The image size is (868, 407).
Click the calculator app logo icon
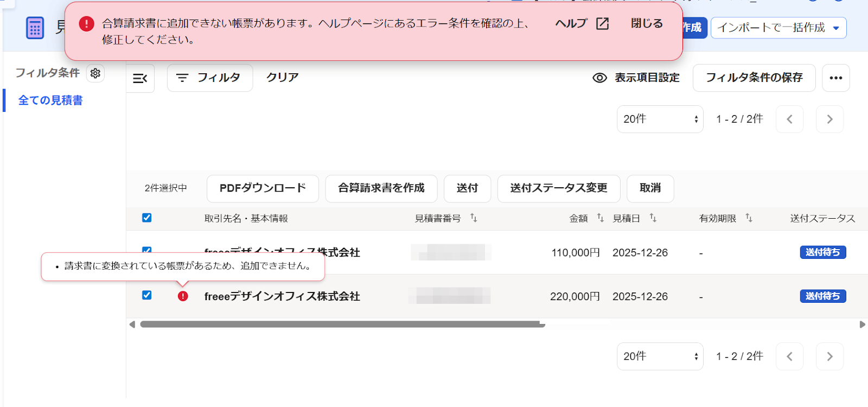coord(35,28)
